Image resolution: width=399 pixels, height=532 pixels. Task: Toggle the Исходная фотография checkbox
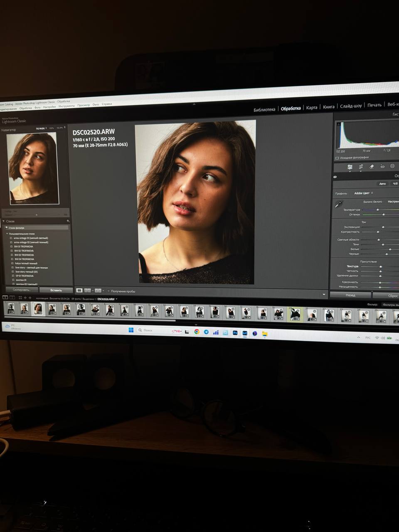[337, 158]
